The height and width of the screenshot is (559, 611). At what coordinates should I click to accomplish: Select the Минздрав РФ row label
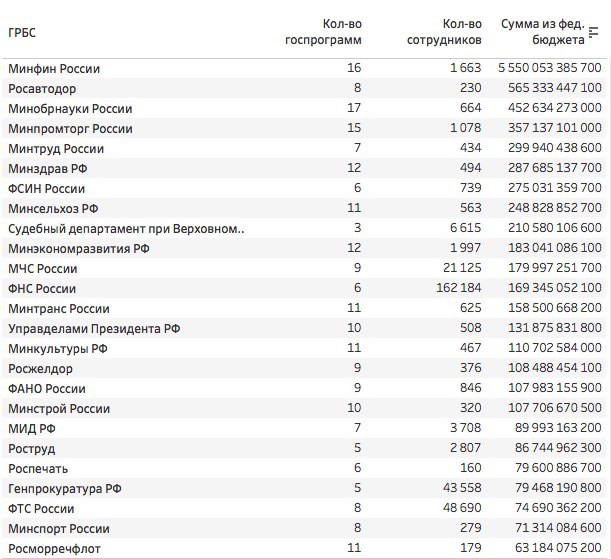click(x=48, y=169)
